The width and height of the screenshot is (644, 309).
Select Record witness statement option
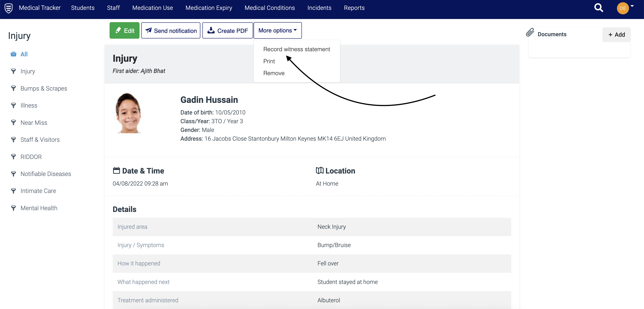tap(297, 49)
